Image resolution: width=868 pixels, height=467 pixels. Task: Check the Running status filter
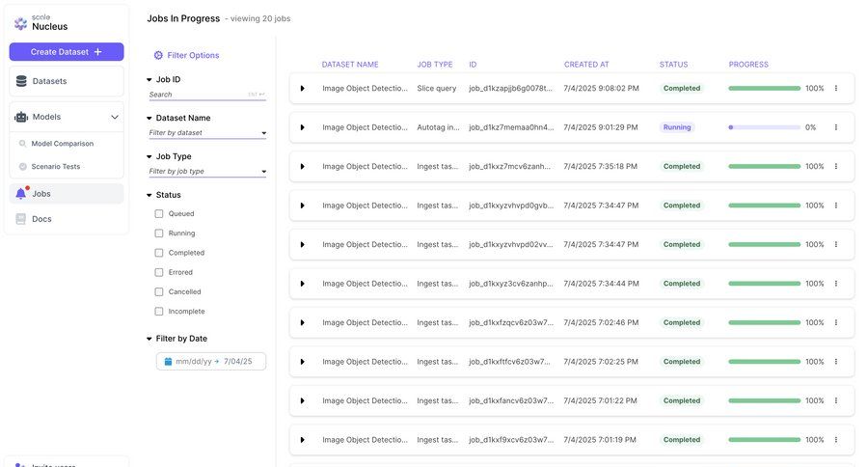coord(159,233)
